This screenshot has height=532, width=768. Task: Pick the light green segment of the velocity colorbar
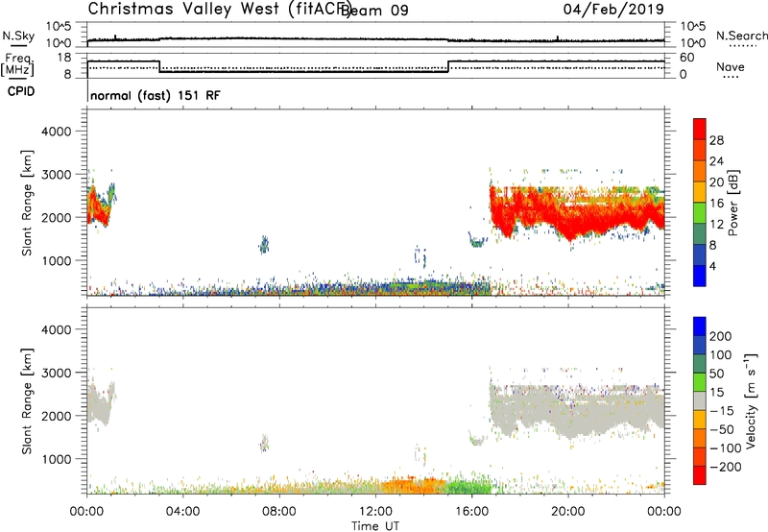point(700,382)
